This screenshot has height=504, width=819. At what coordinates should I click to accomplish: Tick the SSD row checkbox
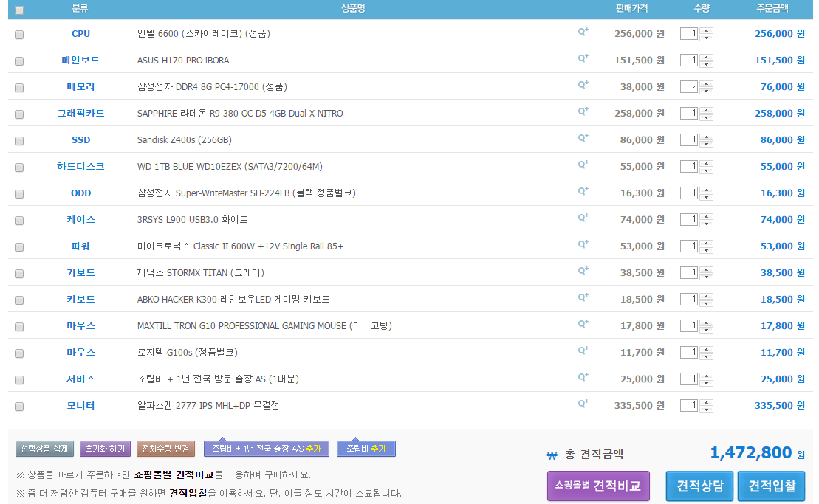coord(19,141)
